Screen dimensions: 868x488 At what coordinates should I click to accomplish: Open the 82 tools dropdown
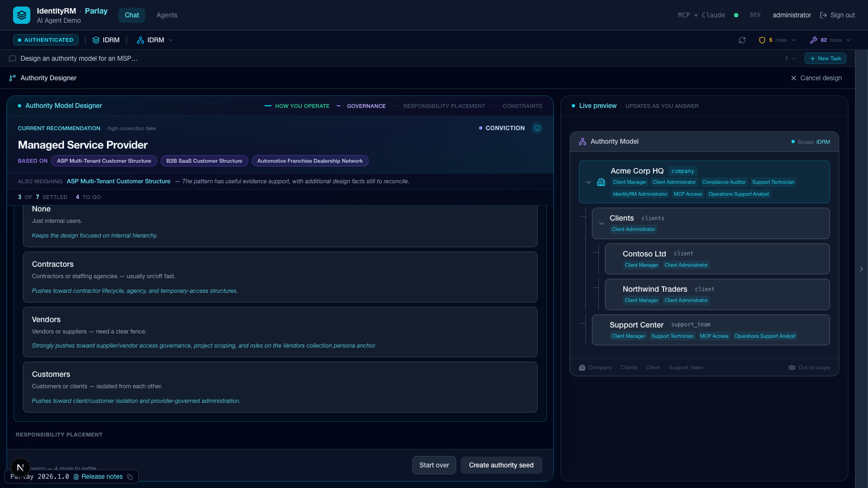click(x=830, y=40)
